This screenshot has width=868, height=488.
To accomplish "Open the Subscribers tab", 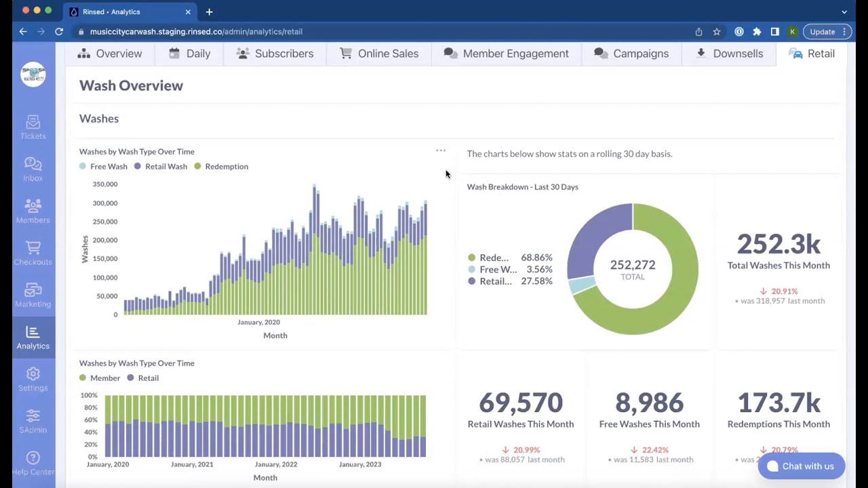I will 275,54.
